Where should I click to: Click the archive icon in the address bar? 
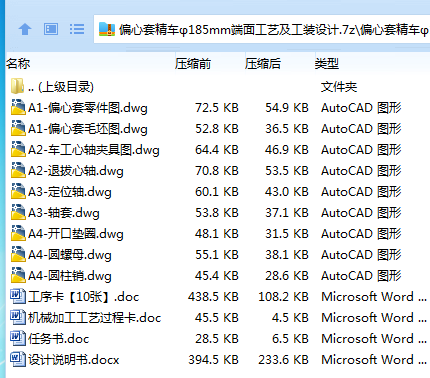point(107,30)
